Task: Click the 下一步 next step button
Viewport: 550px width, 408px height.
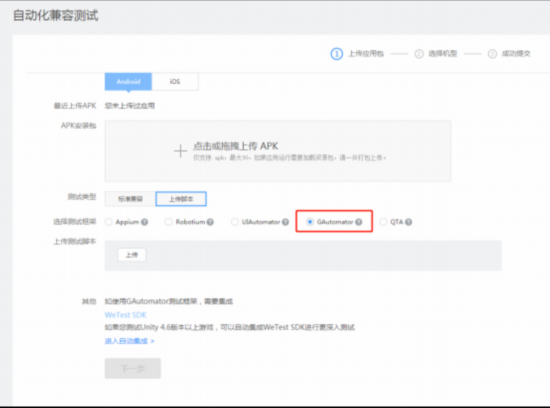Action: (x=133, y=368)
